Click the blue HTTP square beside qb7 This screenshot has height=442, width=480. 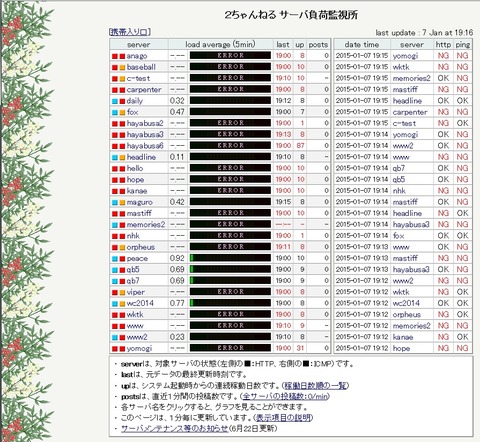(x=115, y=281)
